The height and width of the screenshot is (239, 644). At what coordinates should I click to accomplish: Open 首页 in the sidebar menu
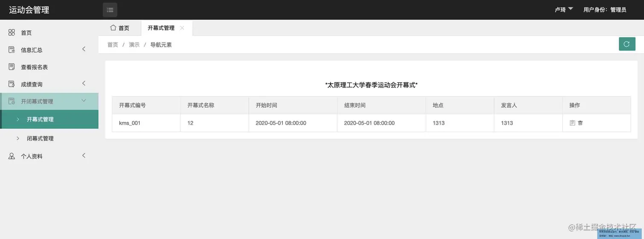point(49,32)
